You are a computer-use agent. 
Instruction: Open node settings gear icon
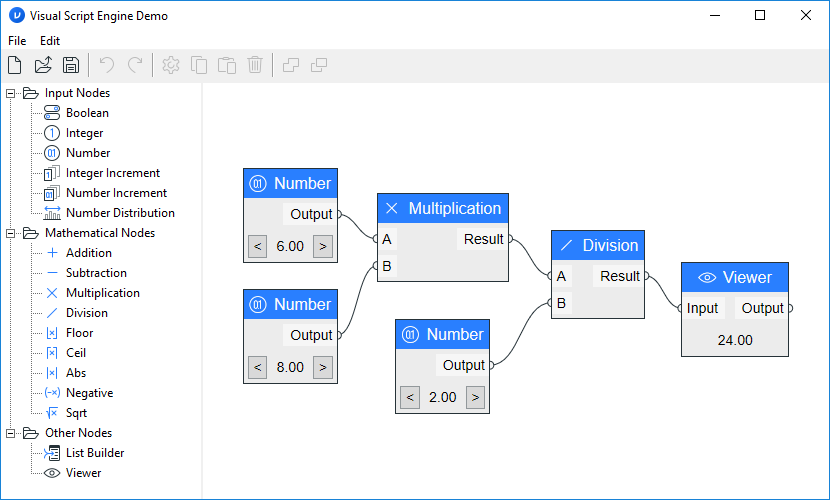coord(171,65)
